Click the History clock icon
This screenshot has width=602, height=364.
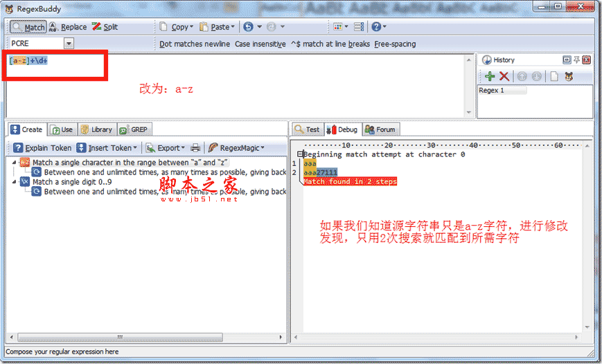[x=486, y=60]
